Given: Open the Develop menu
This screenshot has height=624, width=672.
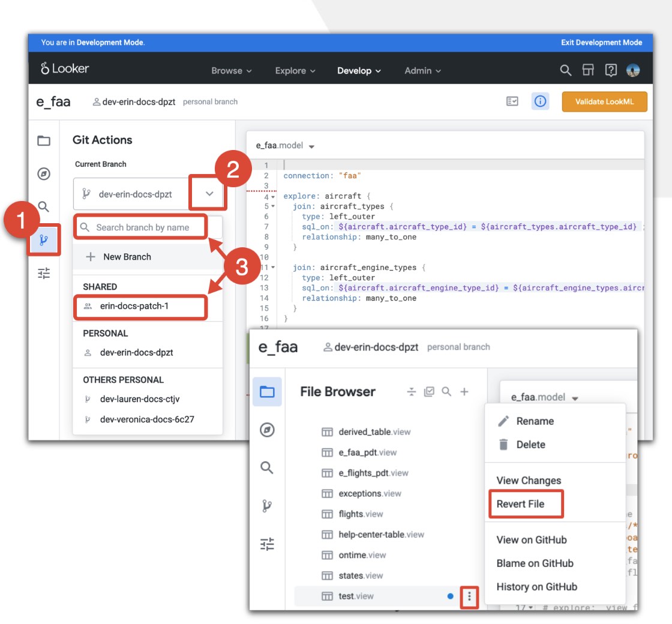Looking at the screenshot, I should (x=359, y=71).
